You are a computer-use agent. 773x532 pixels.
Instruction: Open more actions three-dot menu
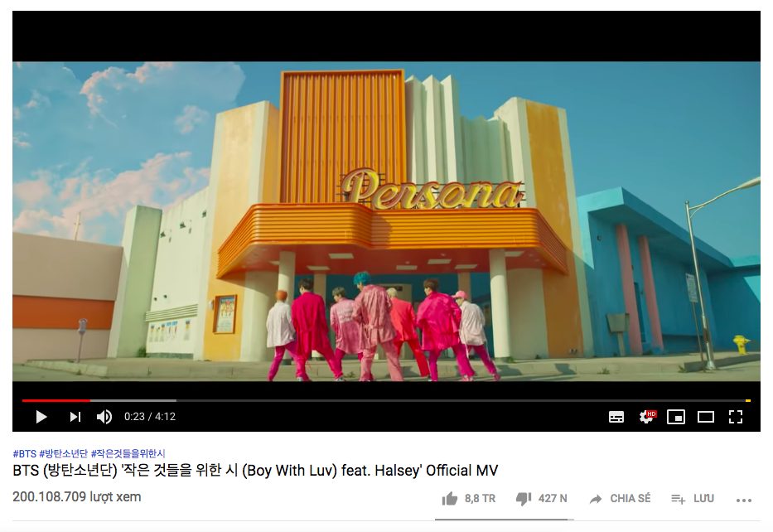click(x=743, y=501)
